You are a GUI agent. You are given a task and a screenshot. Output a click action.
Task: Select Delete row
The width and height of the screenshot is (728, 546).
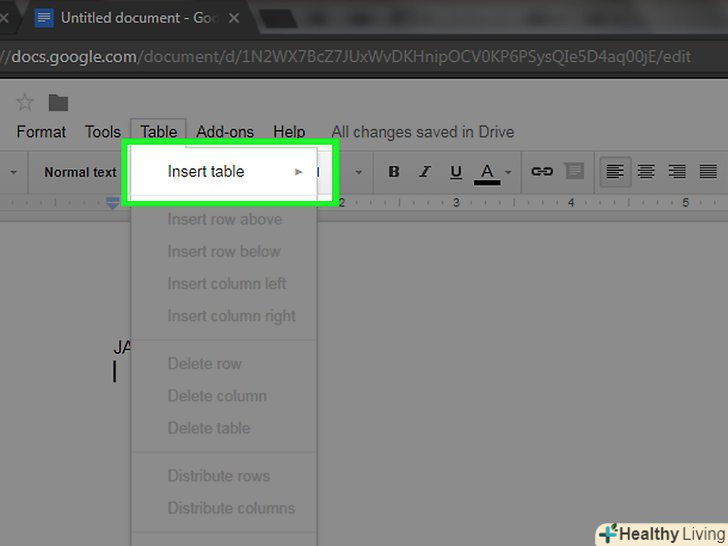point(224,364)
